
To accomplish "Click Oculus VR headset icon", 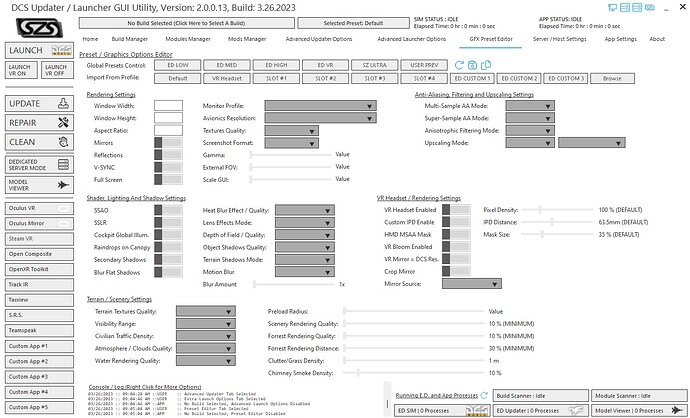I will (x=63, y=208).
